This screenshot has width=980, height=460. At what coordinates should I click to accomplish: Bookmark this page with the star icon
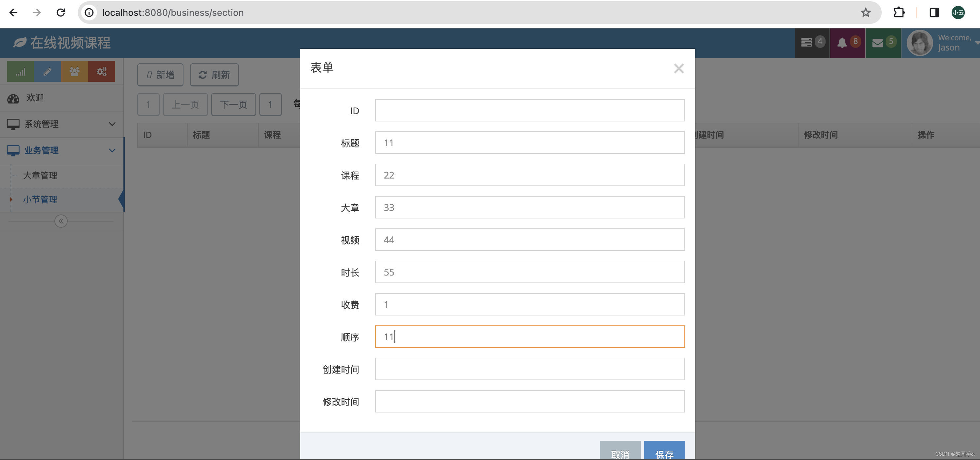(866, 13)
